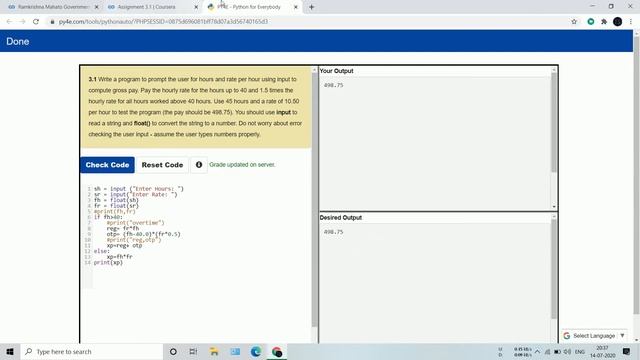Bookmark this page with star icon
The width and height of the screenshot is (640, 360).
pyautogui.click(x=574, y=22)
